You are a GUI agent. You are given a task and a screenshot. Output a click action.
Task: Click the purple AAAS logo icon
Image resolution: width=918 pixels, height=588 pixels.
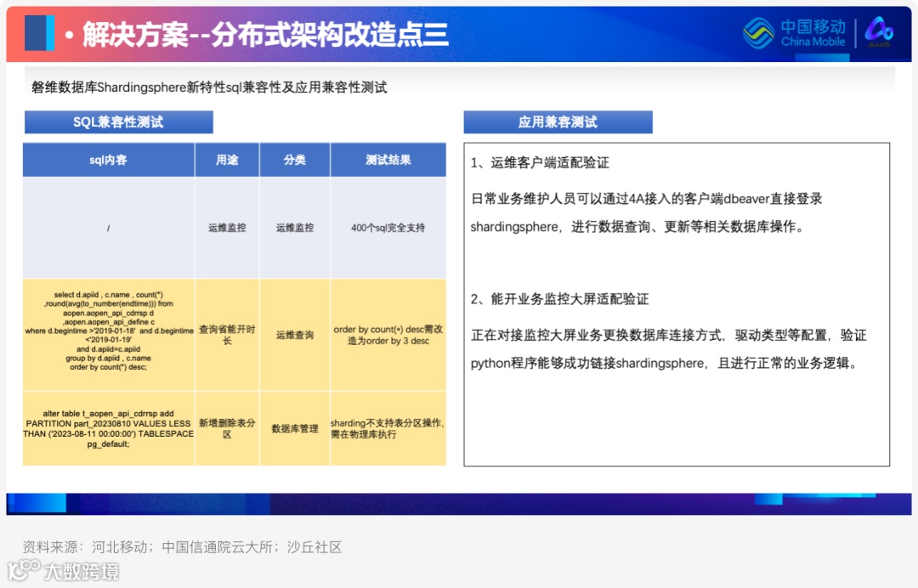[x=879, y=31]
